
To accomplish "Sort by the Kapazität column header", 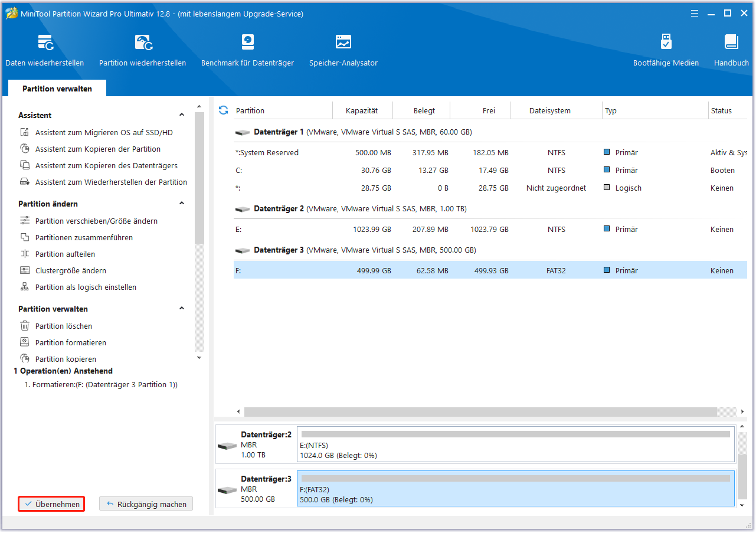I will (362, 110).
